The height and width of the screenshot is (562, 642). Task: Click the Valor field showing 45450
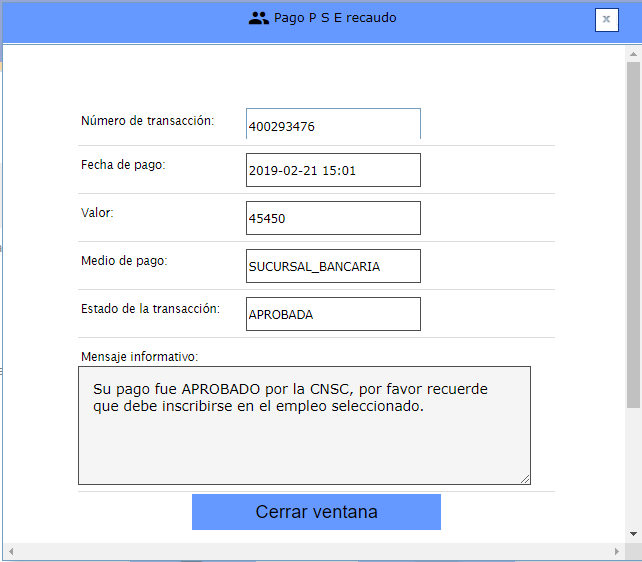pyautogui.click(x=333, y=218)
